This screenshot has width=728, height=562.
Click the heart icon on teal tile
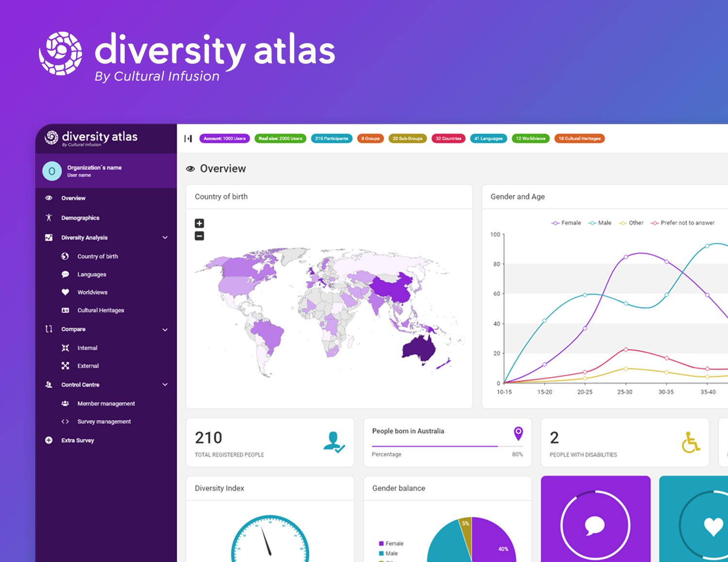[714, 526]
